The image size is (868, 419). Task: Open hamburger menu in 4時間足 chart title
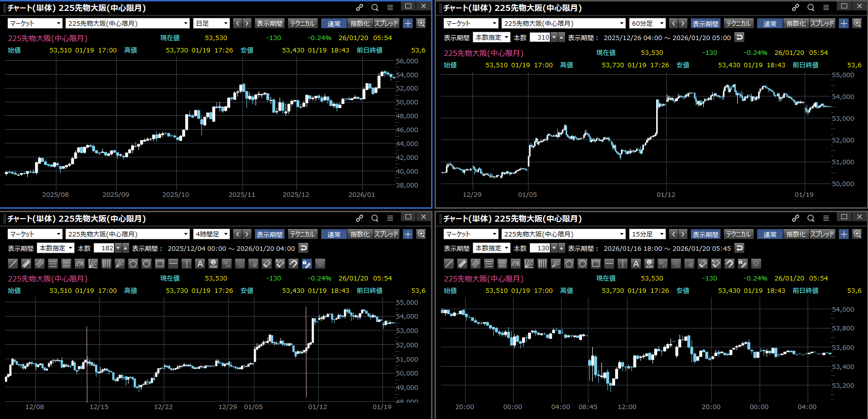(x=390, y=218)
